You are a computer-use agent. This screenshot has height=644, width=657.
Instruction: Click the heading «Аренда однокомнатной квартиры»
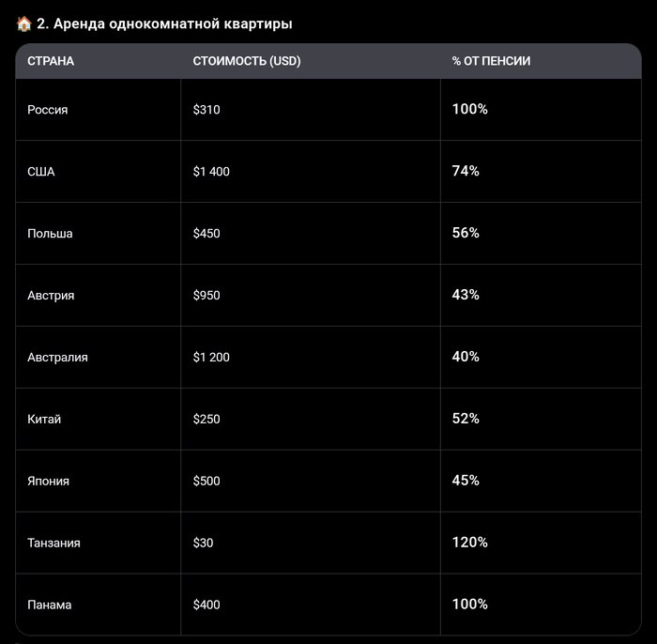click(x=164, y=23)
